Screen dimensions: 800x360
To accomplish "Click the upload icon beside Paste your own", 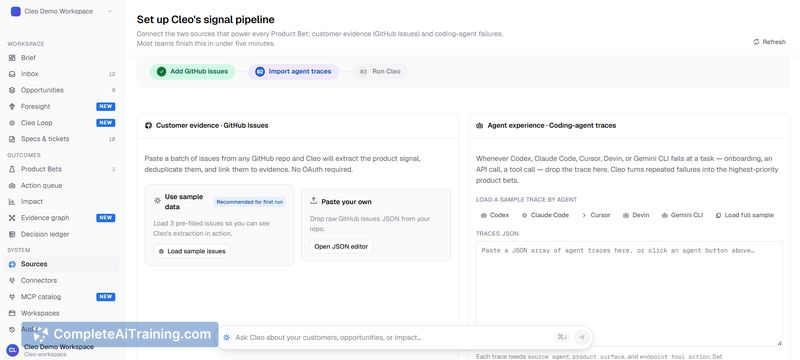I will pos(313,201).
